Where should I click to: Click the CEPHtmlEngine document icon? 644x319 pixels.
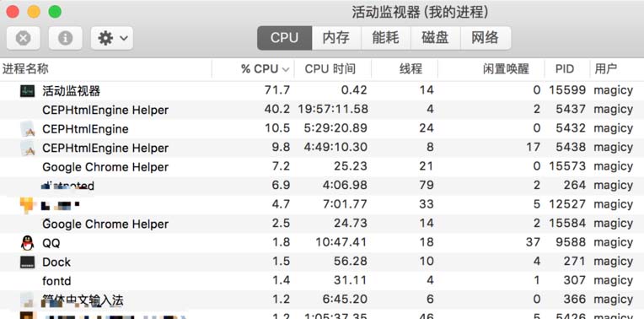(x=28, y=129)
